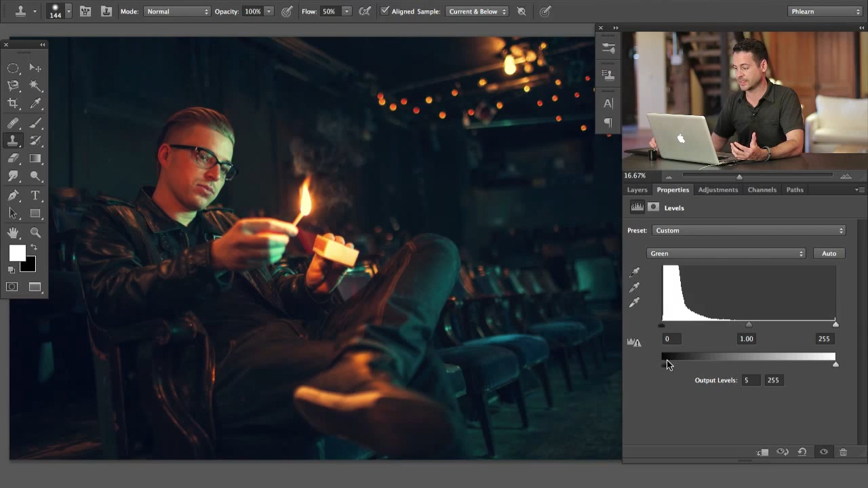The width and height of the screenshot is (868, 488).
Task: Click the midtone input slider handle
Action: pos(749,325)
